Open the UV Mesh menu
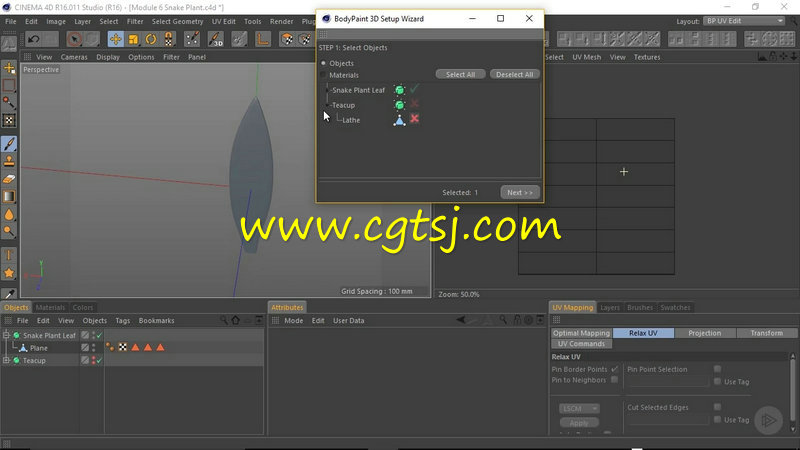This screenshot has height=450, width=800. [586, 57]
